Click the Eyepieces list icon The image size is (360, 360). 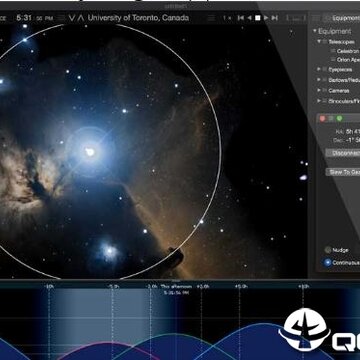(325, 69)
